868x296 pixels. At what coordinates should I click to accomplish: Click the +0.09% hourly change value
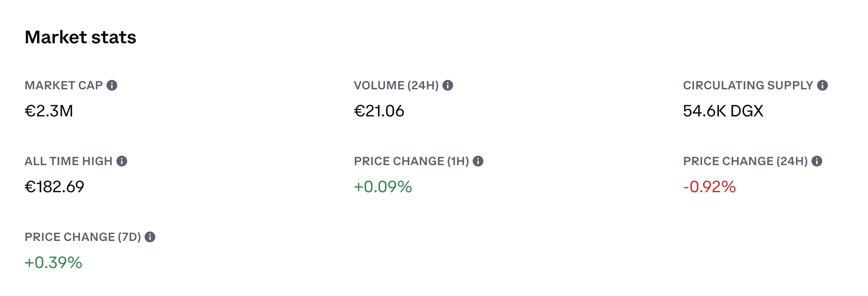click(383, 187)
